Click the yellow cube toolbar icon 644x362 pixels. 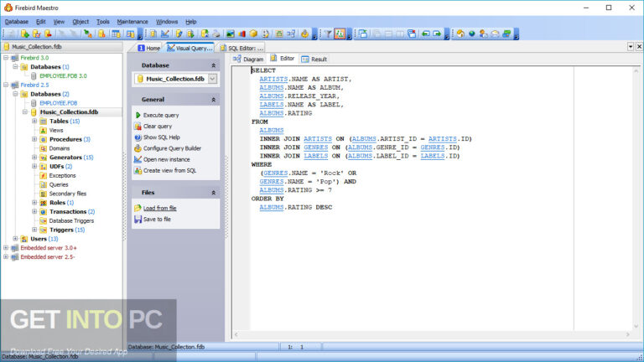point(253,34)
